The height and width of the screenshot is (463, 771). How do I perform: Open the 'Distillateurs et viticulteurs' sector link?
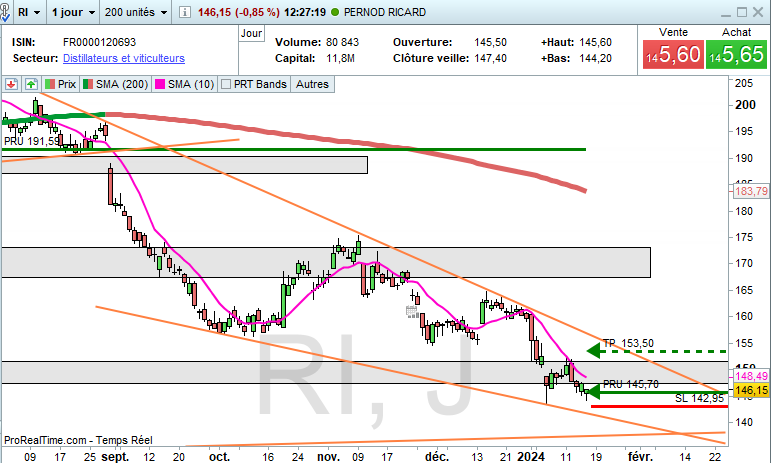pyautogui.click(x=124, y=58)
